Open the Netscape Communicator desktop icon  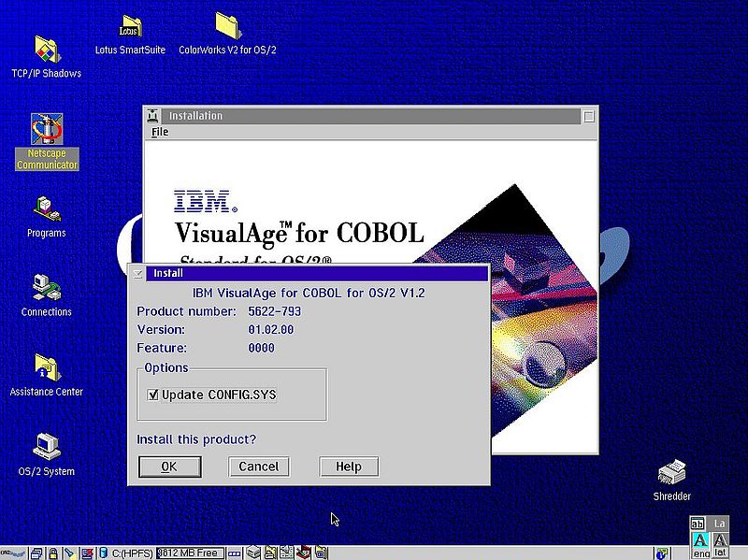(x=46, y=131)
